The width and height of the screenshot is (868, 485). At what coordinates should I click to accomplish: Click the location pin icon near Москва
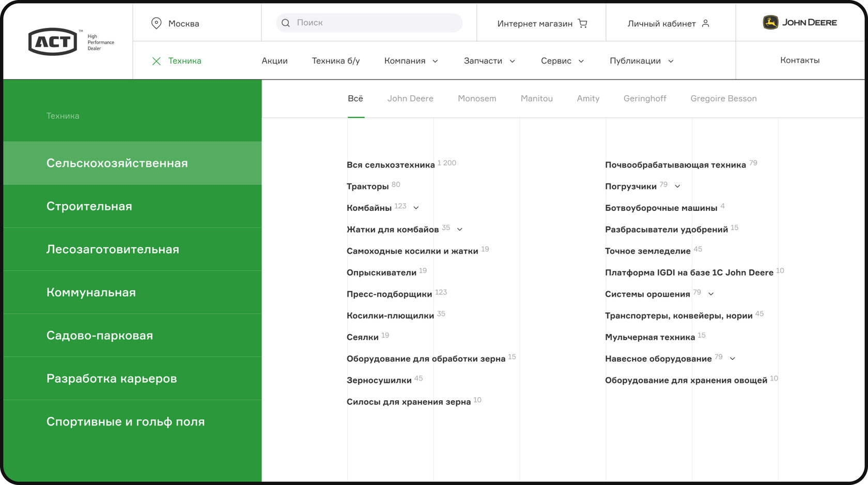tap(157, 23)
